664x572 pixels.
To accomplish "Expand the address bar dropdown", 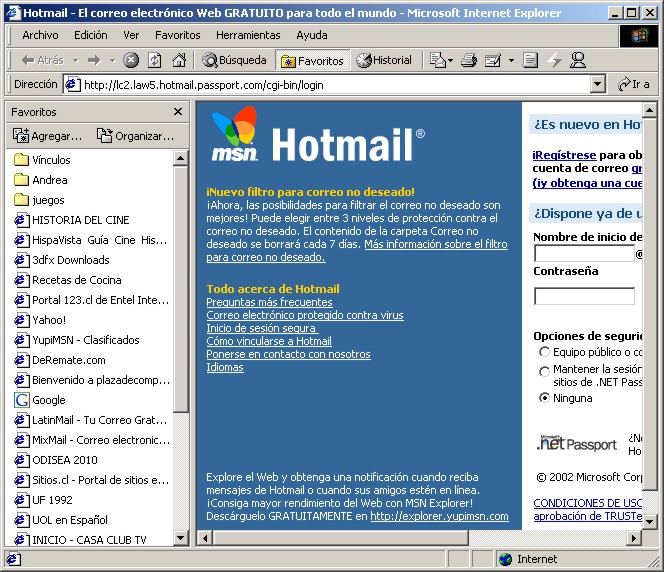I will pyautogui.click(x=597, y=85).
